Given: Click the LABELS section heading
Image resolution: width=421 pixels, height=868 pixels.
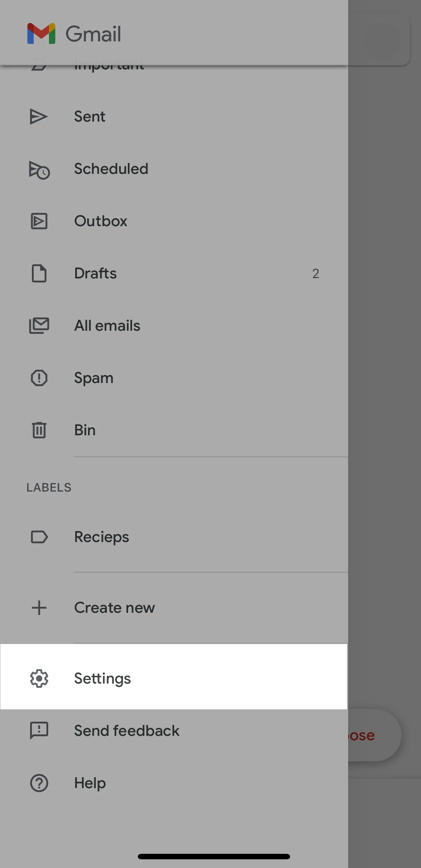Looking at the screenshot, I should 49,488.
